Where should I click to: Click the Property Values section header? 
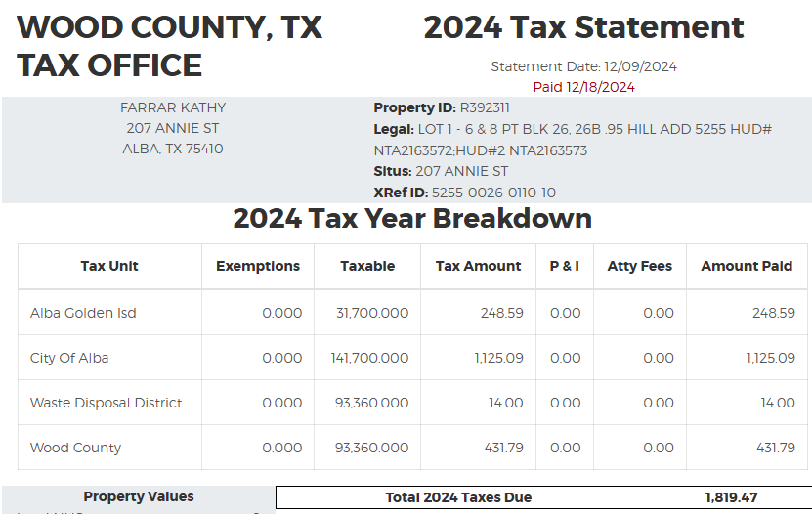coord(139,496)
